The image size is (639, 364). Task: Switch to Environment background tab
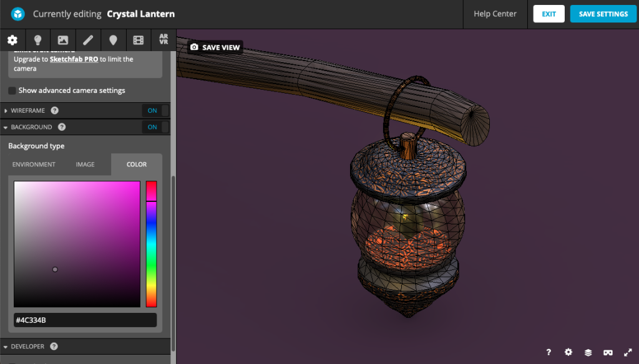(x=34, y=164)
